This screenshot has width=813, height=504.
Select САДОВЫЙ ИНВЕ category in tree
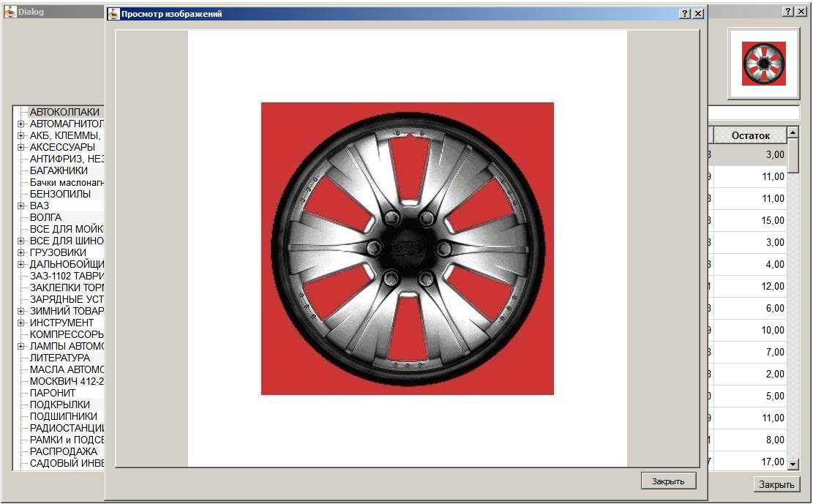point(67,463)
